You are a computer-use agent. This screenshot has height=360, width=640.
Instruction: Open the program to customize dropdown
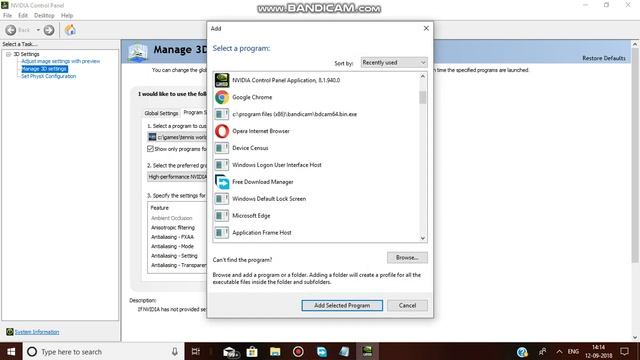click(x=177, y=137)
